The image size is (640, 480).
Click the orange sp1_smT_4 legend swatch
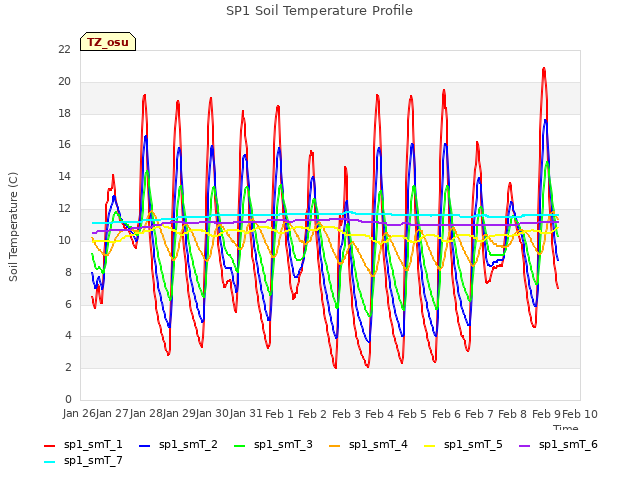pyautogui.click(x=334, y=446)
